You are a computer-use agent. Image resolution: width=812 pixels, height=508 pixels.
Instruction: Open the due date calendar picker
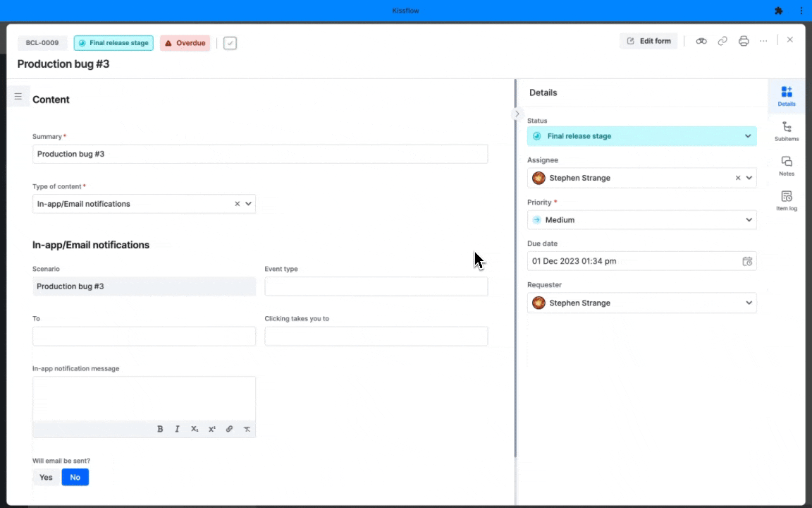click(x=747, y=261)
